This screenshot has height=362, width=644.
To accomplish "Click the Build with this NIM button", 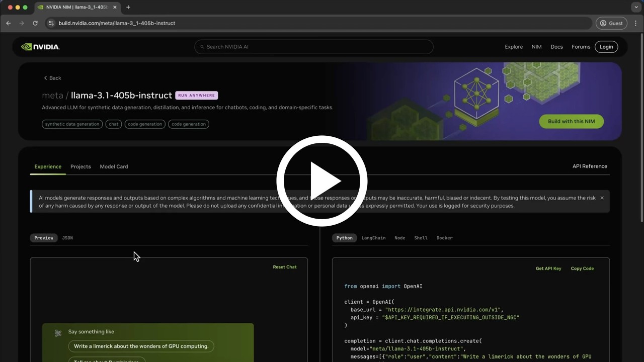I will point(571,121).
